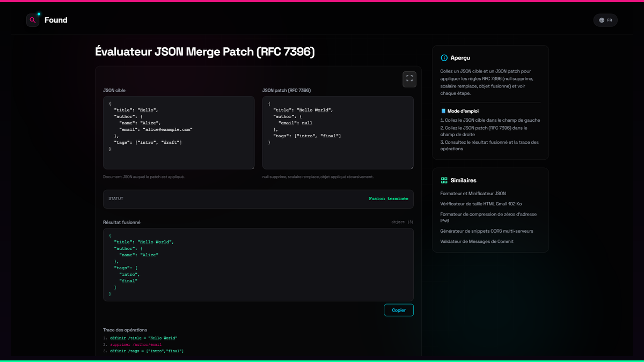Click trace line 'définir /title = "Hello World"'
Viewport: 644px width, 362px height.
(143, 338)
